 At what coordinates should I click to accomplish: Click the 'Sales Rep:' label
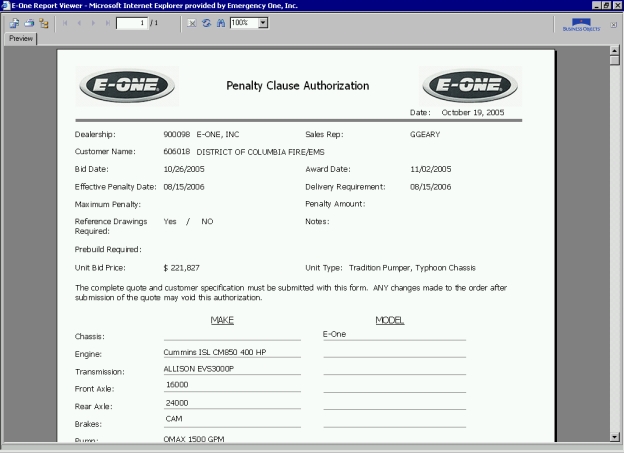pyautogui.click(x=324, y=135)
